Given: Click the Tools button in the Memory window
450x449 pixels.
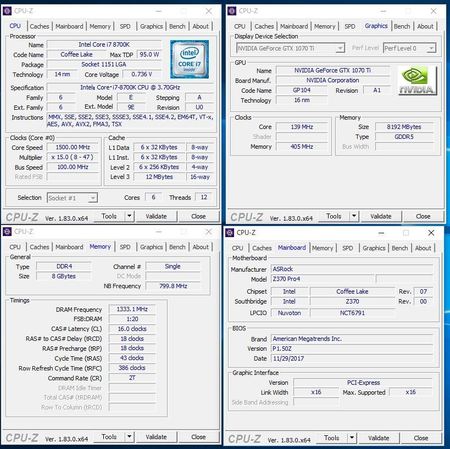Looking at the screenshot, I should pyautogui.click(x=109, y=437).
